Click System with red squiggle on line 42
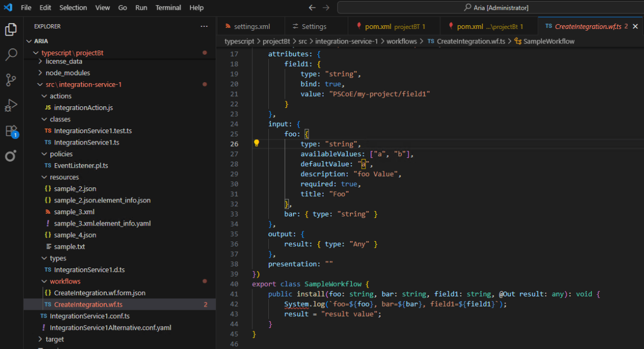This screenshot has width=644, height=349. click(297, 304)
